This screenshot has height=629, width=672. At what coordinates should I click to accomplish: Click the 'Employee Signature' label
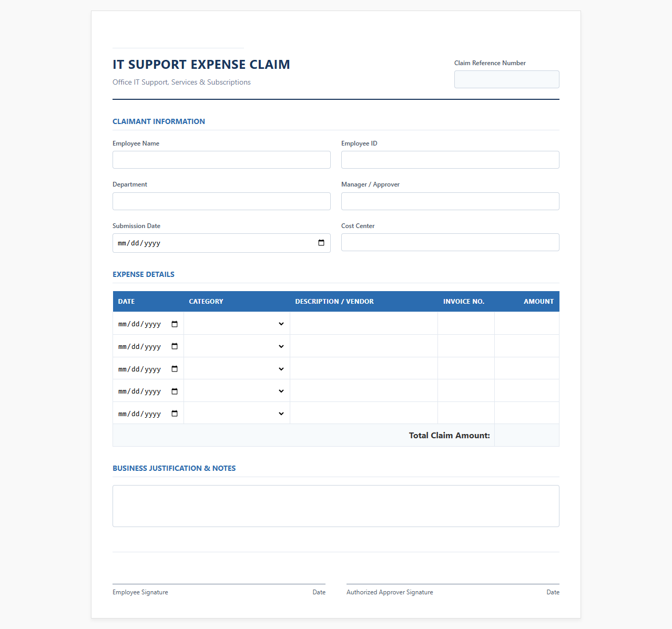[140, 592]
